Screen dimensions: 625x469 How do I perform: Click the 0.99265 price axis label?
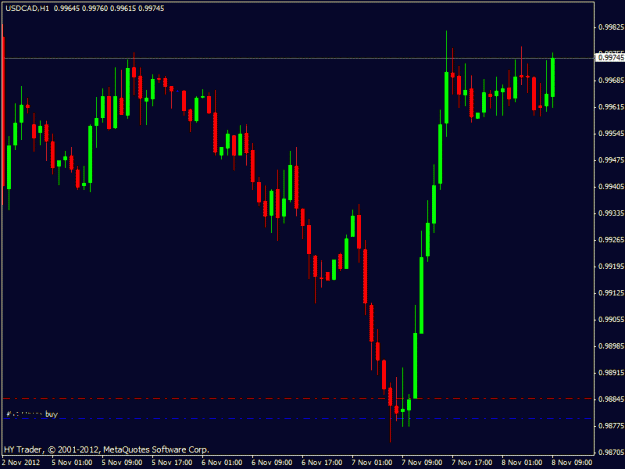pyautogui.click(x=611, y=240)
